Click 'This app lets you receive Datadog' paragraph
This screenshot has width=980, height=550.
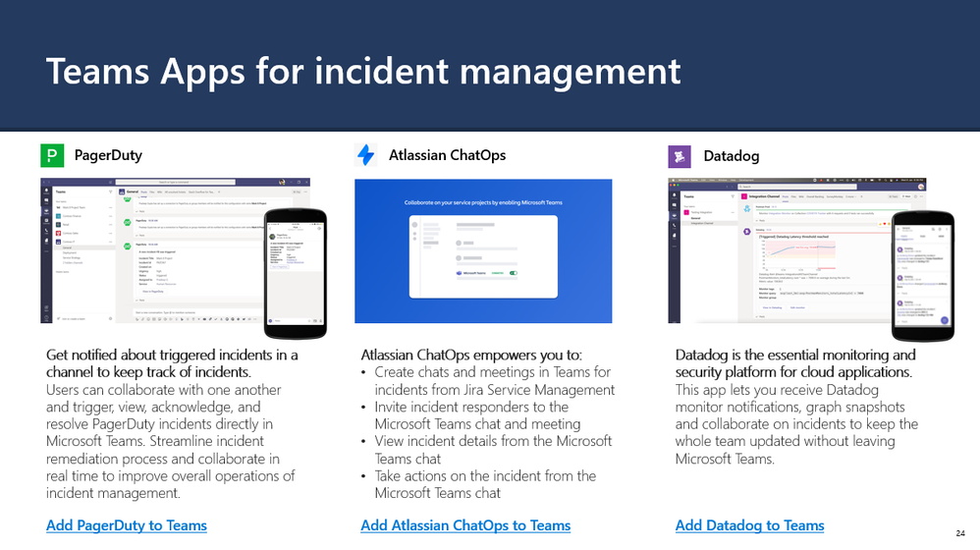pyautogui.click(x=796, y=423)
